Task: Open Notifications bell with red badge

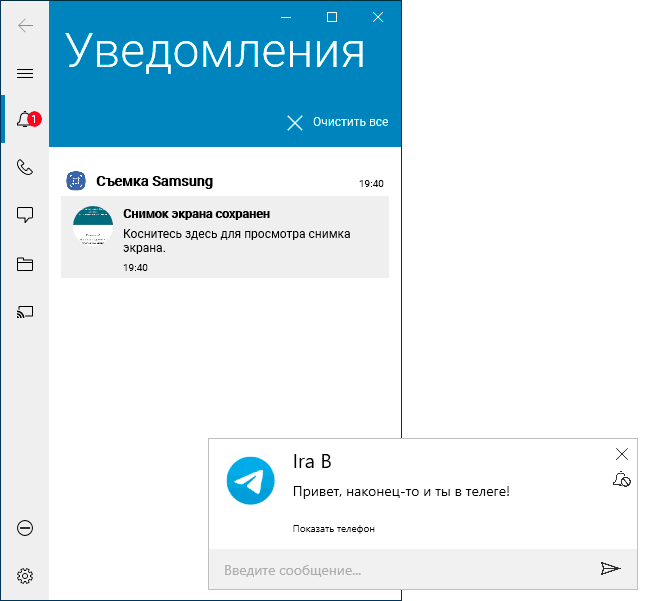Action: tap(27, 119)
